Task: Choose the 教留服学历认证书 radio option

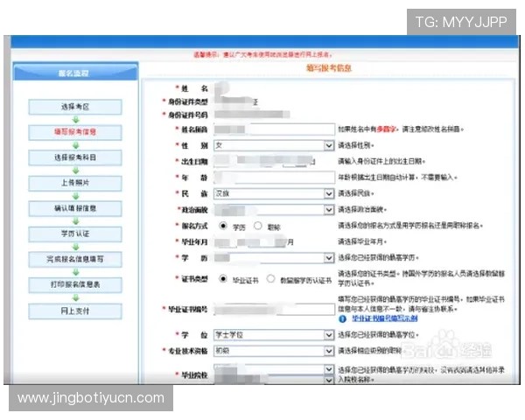Action: click(x=271, y=278)
